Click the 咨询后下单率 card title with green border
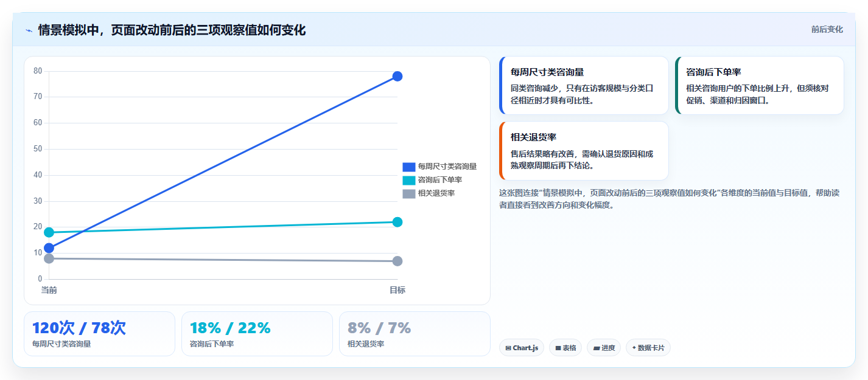The height and width of the screenshot is (380, 868). [713, 72]
